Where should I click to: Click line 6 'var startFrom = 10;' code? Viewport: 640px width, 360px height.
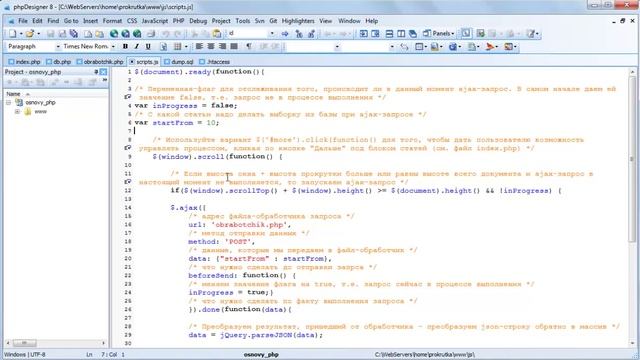(x=177, y=123)
